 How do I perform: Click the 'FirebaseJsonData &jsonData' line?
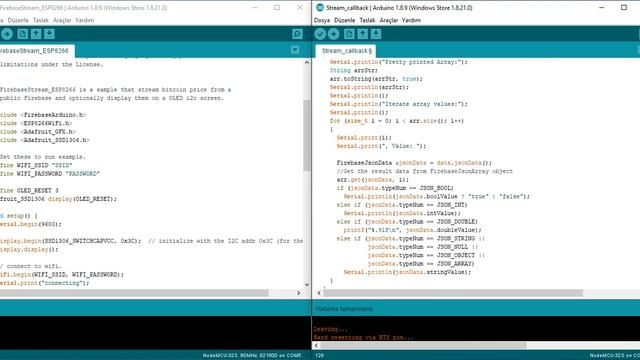[414, 163]
